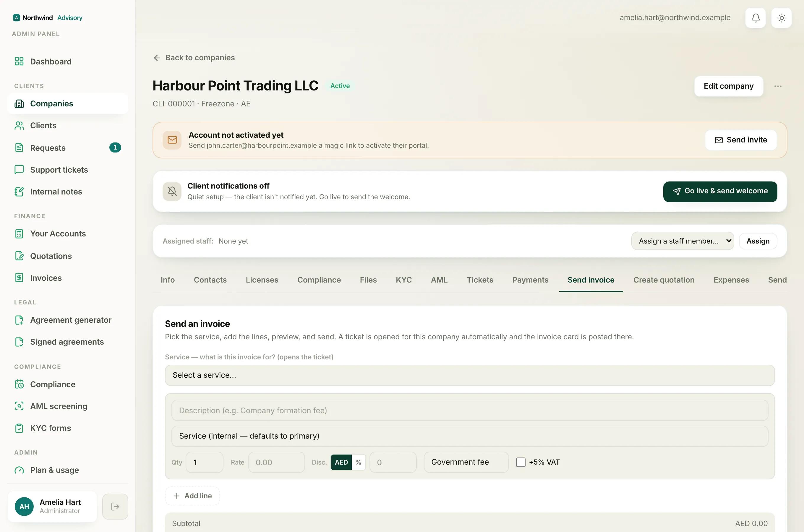This screenshot has width=804, height=532.
Task: Click the Qty input field
Action: click(x=204, y=462)
